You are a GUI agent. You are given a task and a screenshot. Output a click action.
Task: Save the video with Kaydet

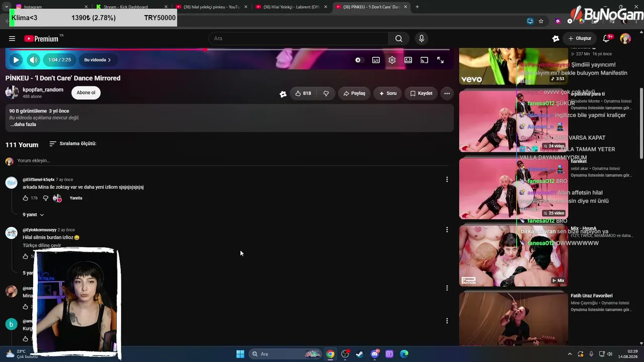[x=421, y=94]
